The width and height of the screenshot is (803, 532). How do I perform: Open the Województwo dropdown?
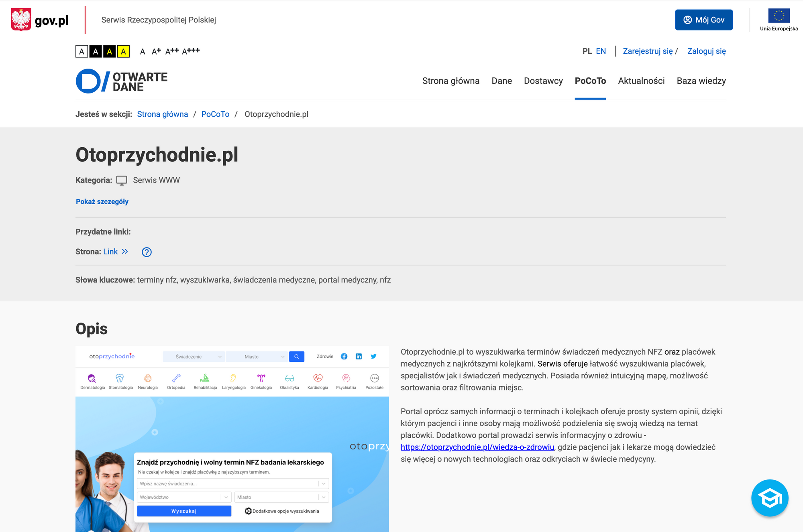184,497
